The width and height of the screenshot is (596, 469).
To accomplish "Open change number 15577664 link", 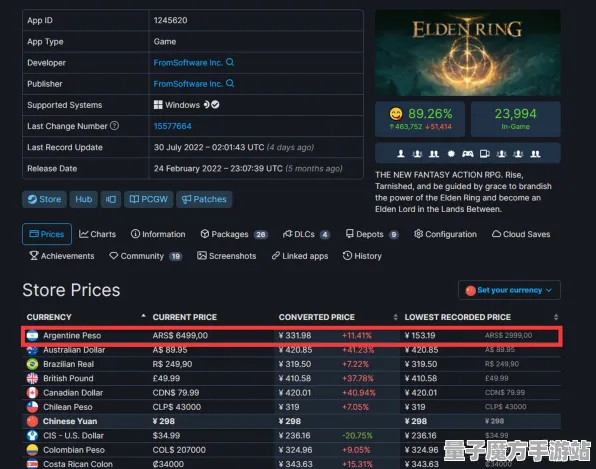I will [173, 126].
